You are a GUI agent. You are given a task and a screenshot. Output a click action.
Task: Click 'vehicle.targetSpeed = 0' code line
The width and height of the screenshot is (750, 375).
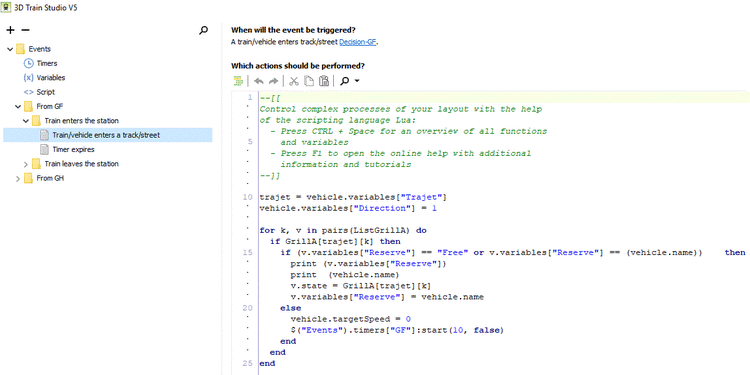pyautogui.click(x=351, y=319)
